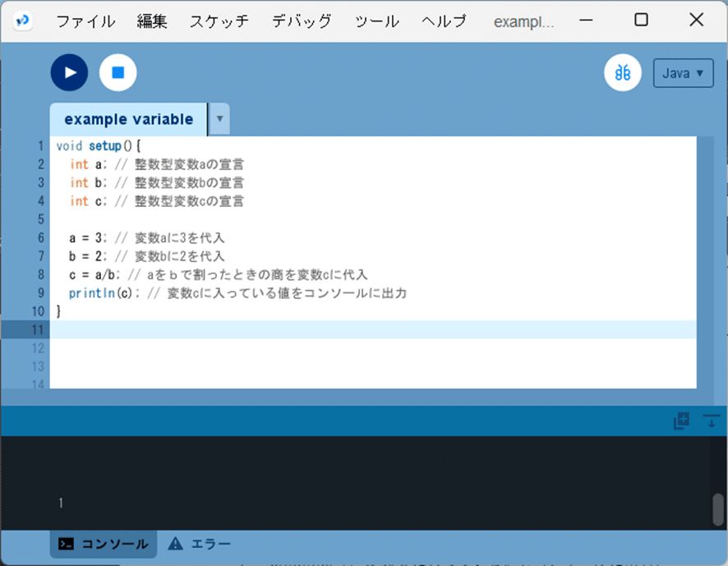Viewport: 728px width, 566px height.
Task: Run the sketch with the play button
Action: [69, 72]
